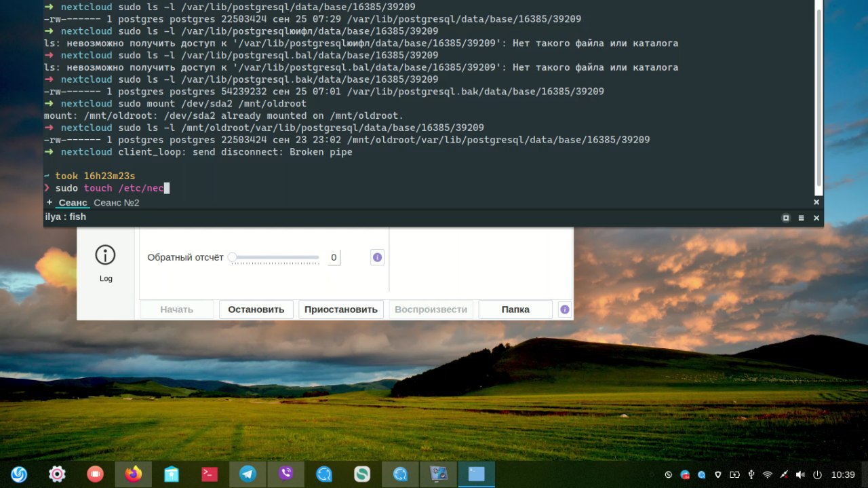Image resolution: width=868 pixels, height=488 pixels.
Task: Open the USB device tray icon
Action: pos(751,475)
